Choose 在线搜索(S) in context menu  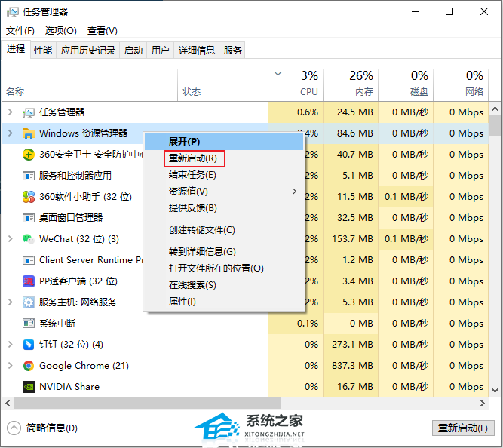coord(224,285)
